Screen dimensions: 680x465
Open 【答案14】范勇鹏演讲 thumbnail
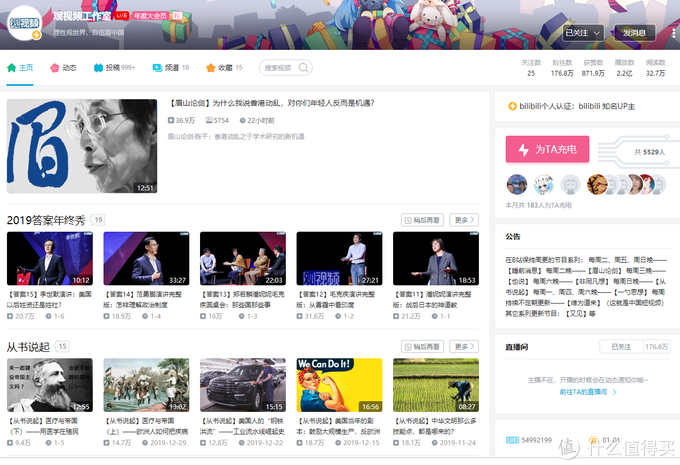coord(146,259)
